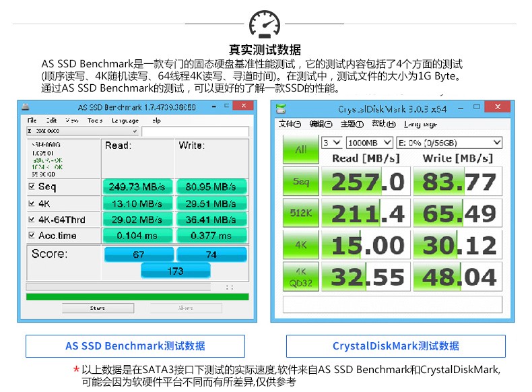532x392 pixels.
Task: Open the File menu in AS SSD Benchmark
Action: tap(32, 121)
